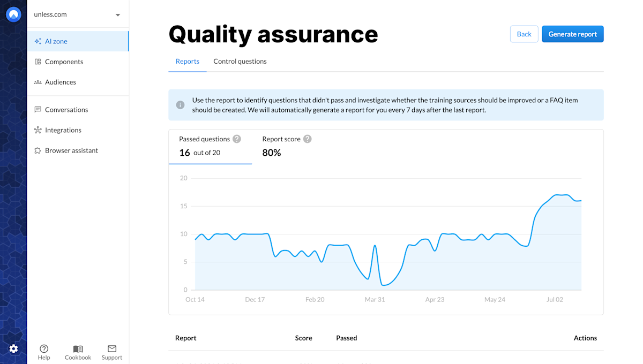643x364 pixels.
Task: Open Components via its grid icon
Action: pyautogui.click(x=38, y=62)
